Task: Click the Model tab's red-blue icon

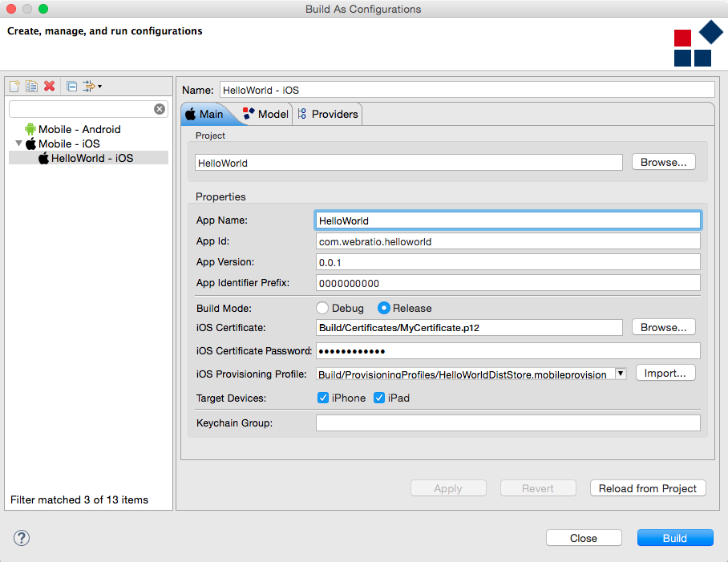Action: [249, 113]
